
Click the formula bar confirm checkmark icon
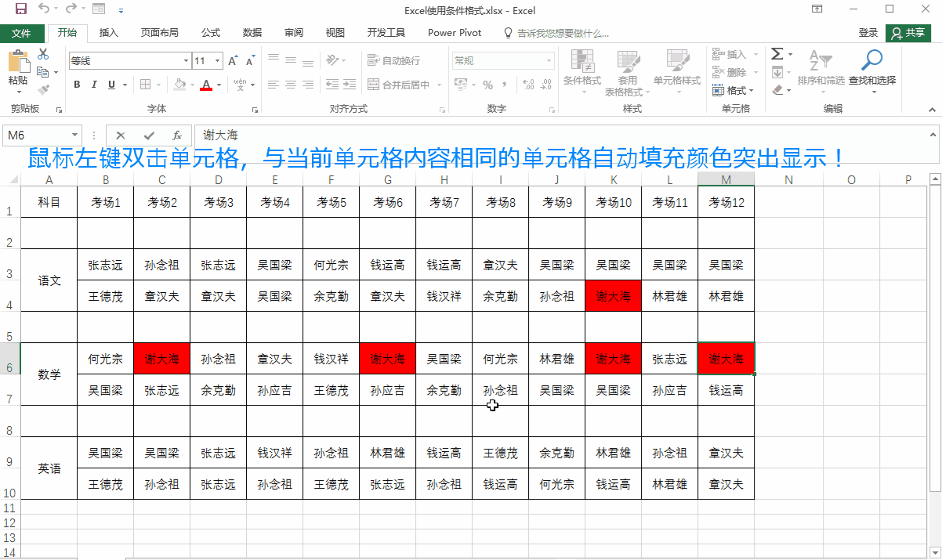149,135
